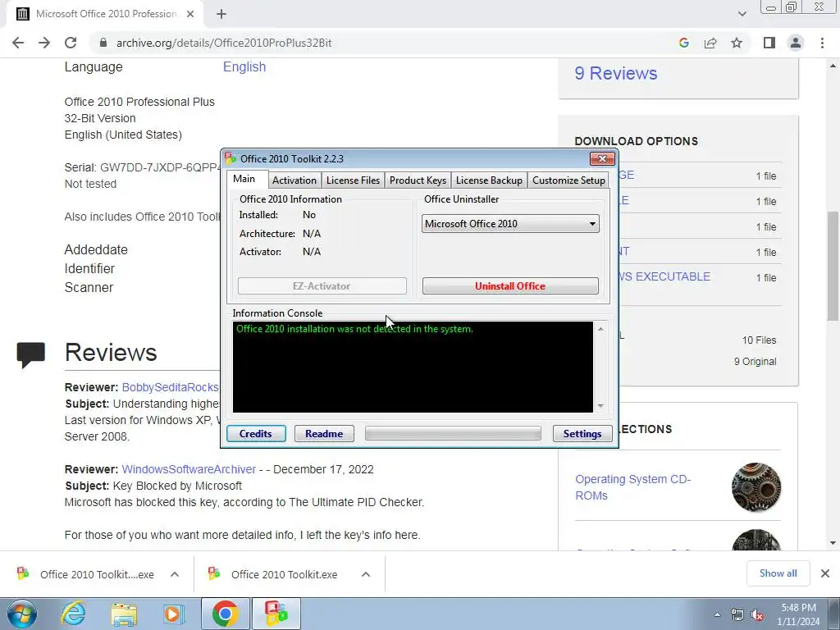Click the page scrollbar down arrow
The image size is (840, 630).
click(833, 543)
